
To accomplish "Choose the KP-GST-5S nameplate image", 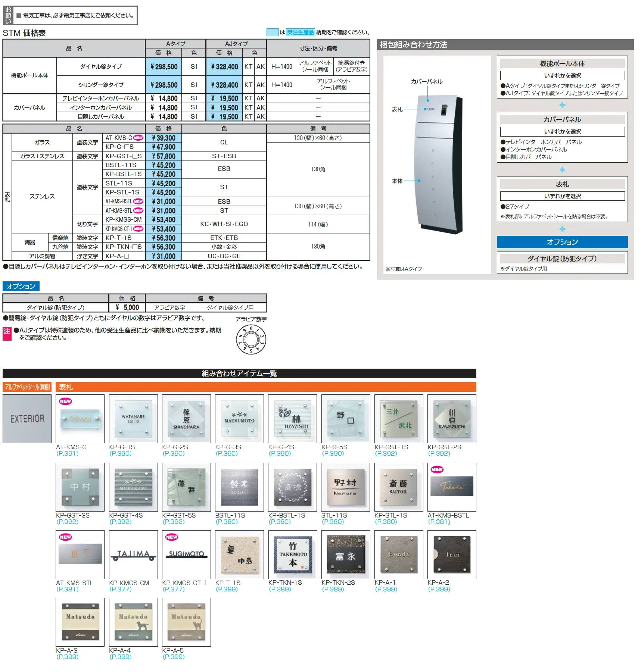I will [x=186, y=487].
